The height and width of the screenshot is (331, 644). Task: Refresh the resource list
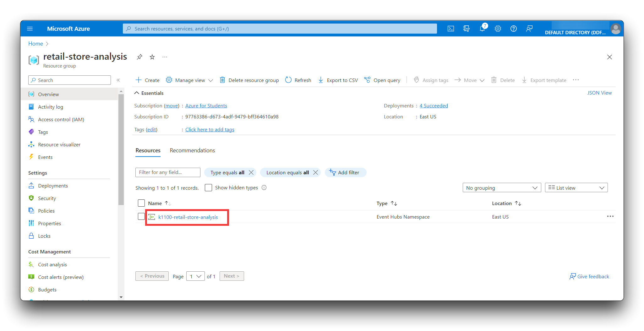298,80
